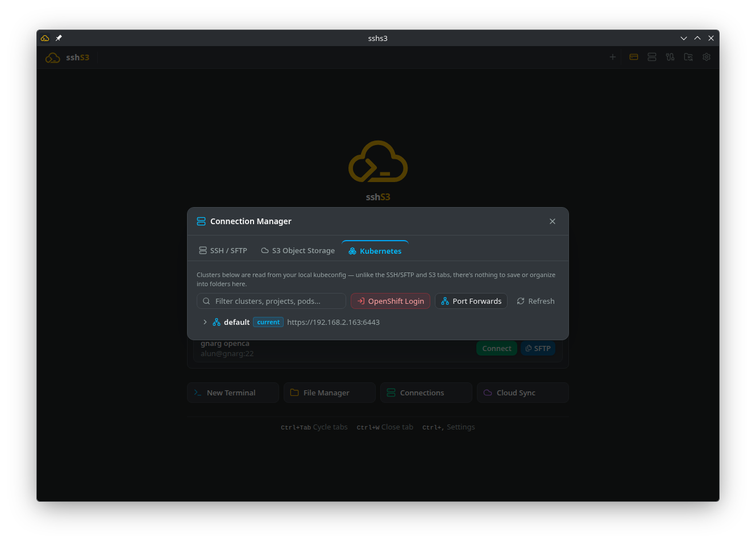Click the folder sync icon in the top toolbar

pyautogui.click(x=688, y=57)
